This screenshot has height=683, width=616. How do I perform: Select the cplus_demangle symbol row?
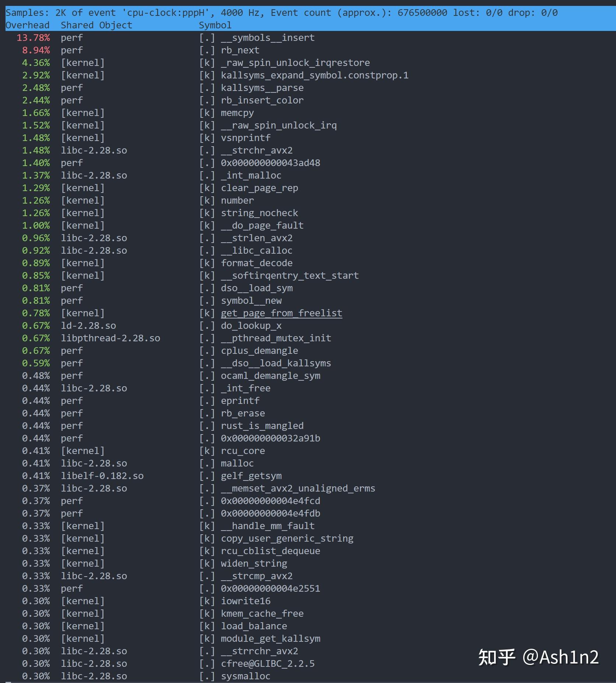point(259,351)
